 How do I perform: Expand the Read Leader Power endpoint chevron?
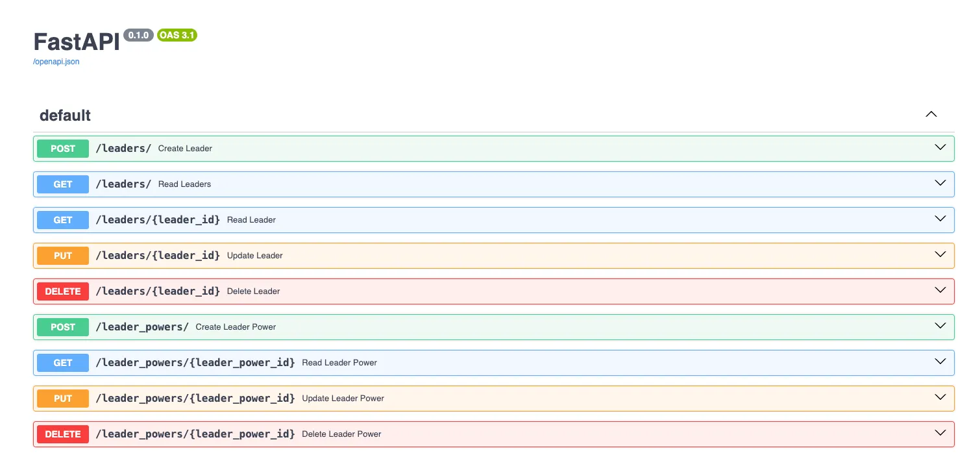940,362
